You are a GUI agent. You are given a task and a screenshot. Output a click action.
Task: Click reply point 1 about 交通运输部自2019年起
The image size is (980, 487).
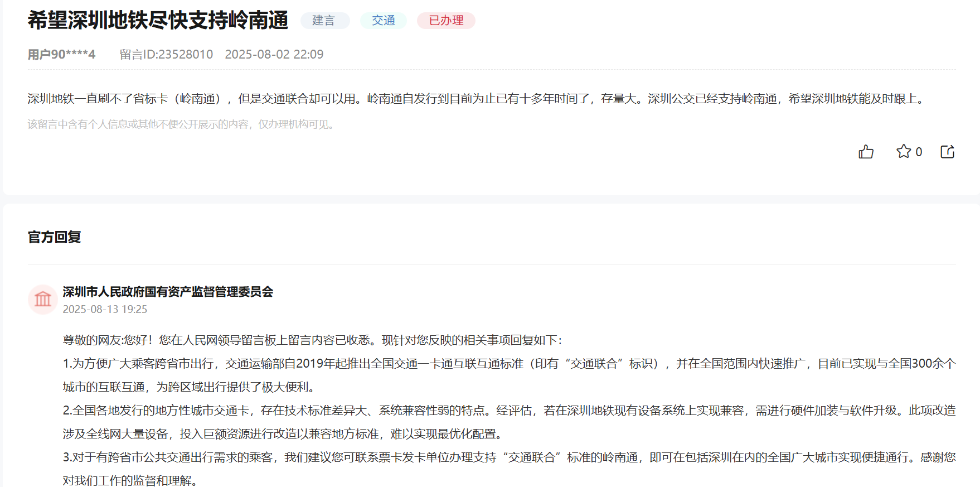[x=509, y=375]
